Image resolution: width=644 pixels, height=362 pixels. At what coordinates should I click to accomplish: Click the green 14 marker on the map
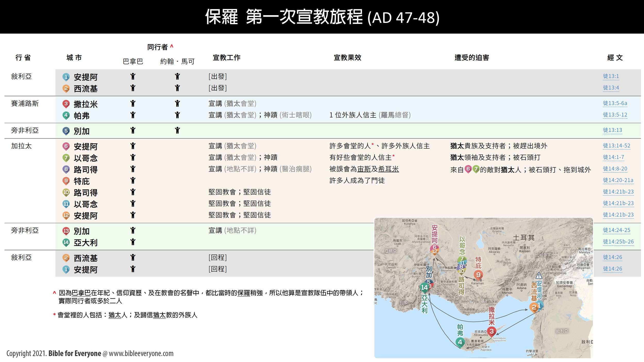coord(424,287)
